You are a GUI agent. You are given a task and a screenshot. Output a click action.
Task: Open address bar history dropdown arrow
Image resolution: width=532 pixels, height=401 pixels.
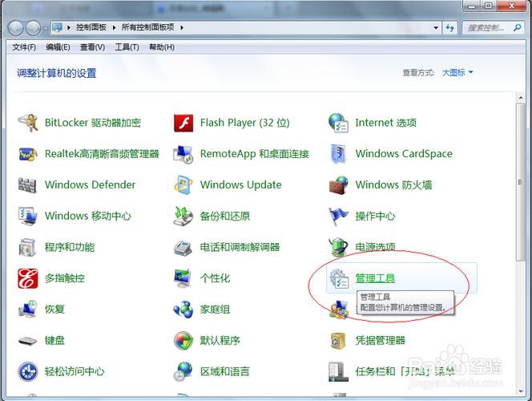pyautogui.click(x=436, y=27)
